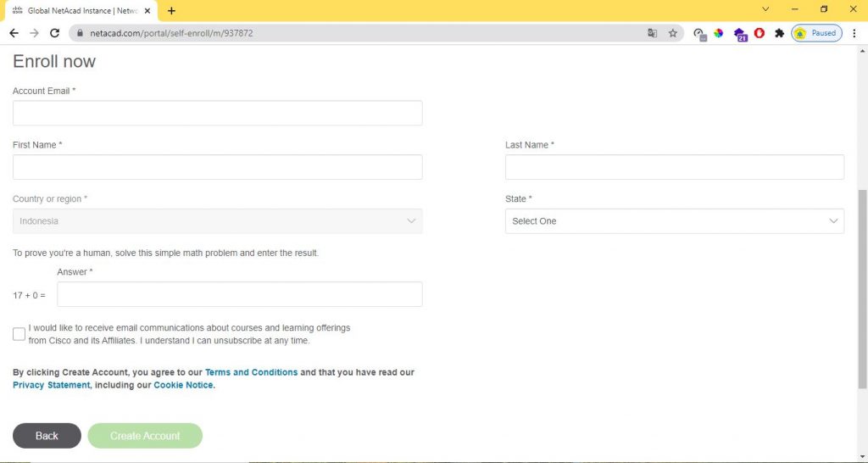Click the address bar URL

(171, 33)
